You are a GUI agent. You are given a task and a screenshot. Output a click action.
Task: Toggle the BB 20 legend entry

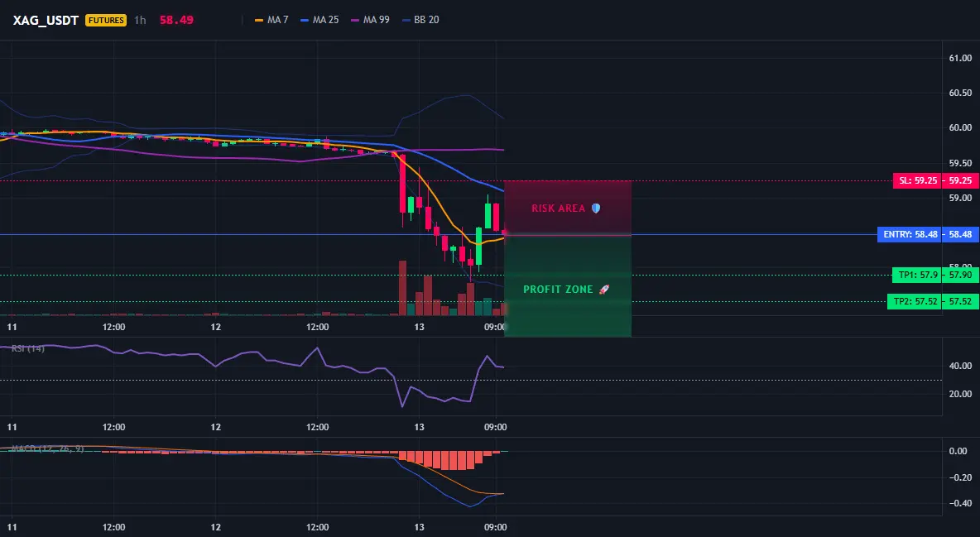click(420, 20)
